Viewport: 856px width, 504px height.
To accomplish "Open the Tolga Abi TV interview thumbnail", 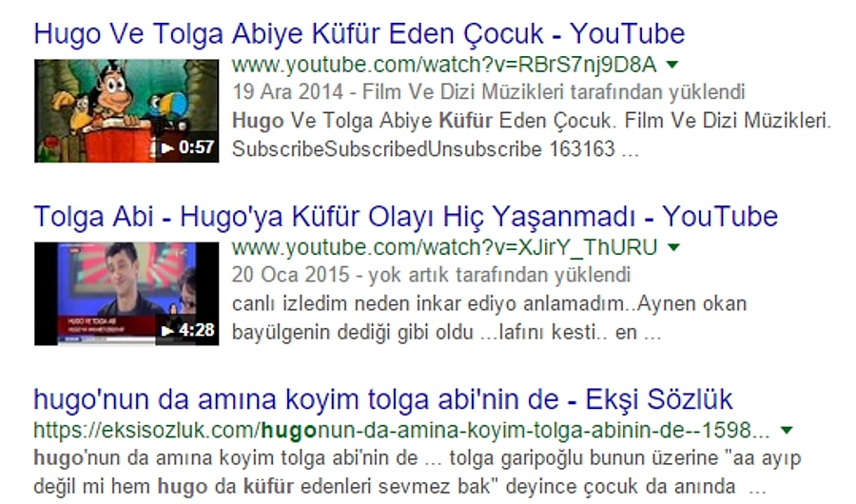I will click(126, 294).
